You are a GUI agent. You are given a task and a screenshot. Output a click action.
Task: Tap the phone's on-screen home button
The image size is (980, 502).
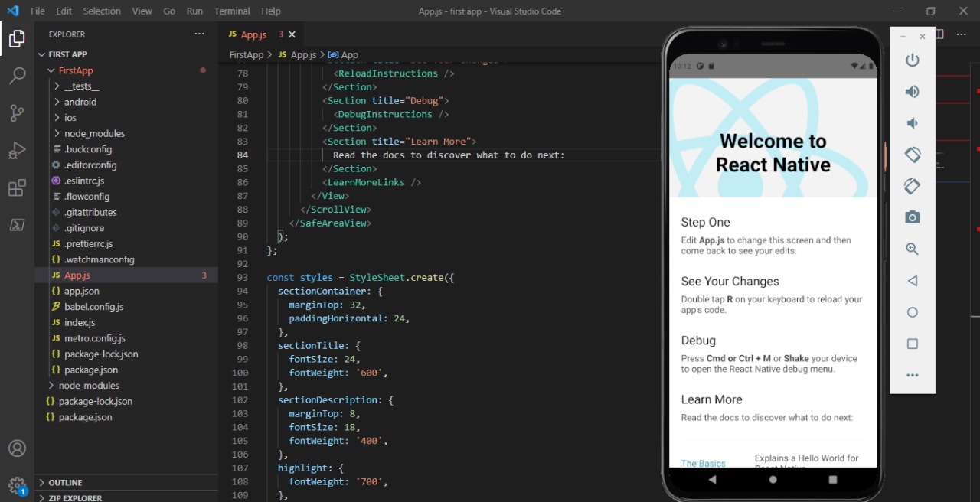(x=773, y=479)
